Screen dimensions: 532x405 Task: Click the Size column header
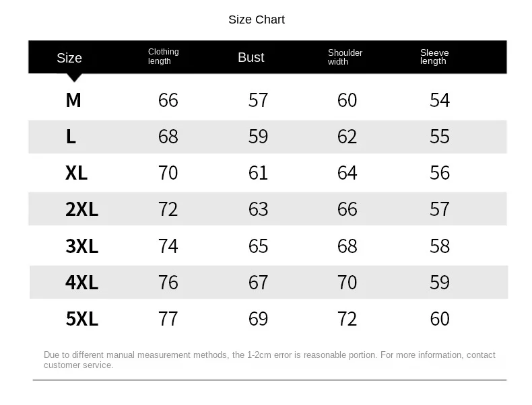pos(69,58)
